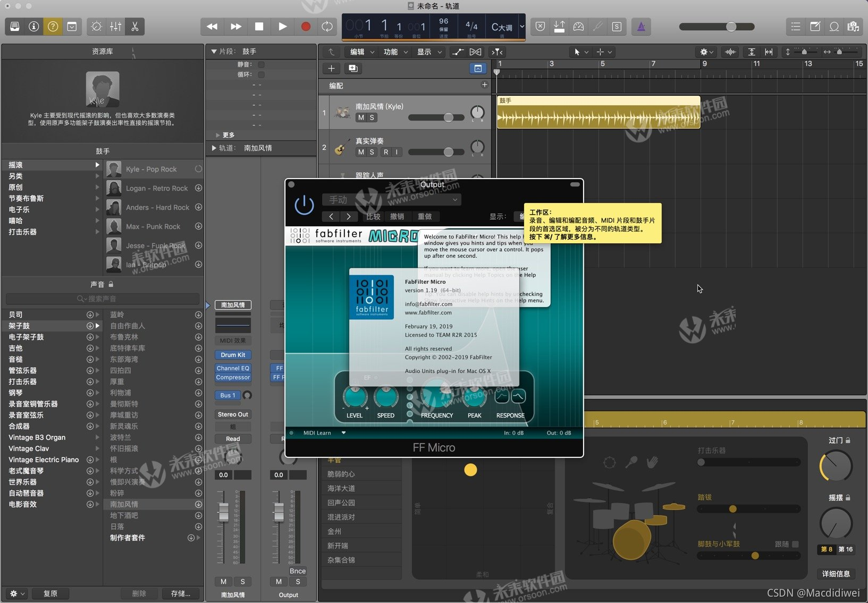Select 合成器 sound category
This screenshot has width=868, height=603.
point(52,426)
